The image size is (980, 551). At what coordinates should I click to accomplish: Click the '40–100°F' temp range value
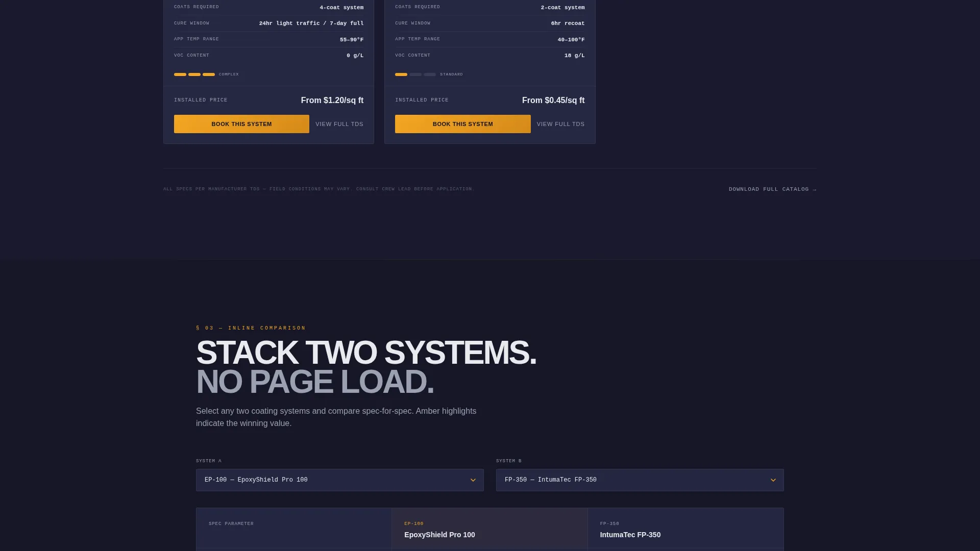tap(571, 40)
